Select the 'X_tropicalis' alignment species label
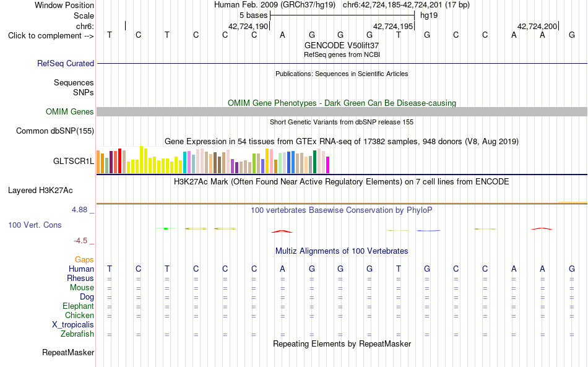Screen dimensions: 588x367 click(73, 325)
